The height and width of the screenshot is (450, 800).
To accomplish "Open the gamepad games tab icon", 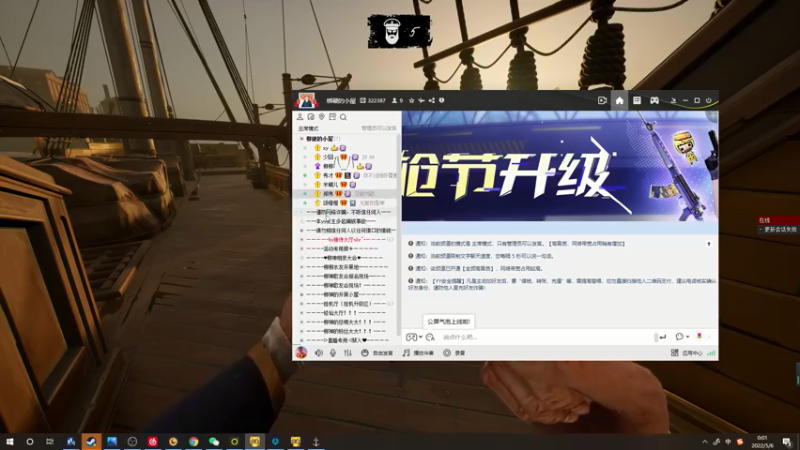I will tap(654, 101).
